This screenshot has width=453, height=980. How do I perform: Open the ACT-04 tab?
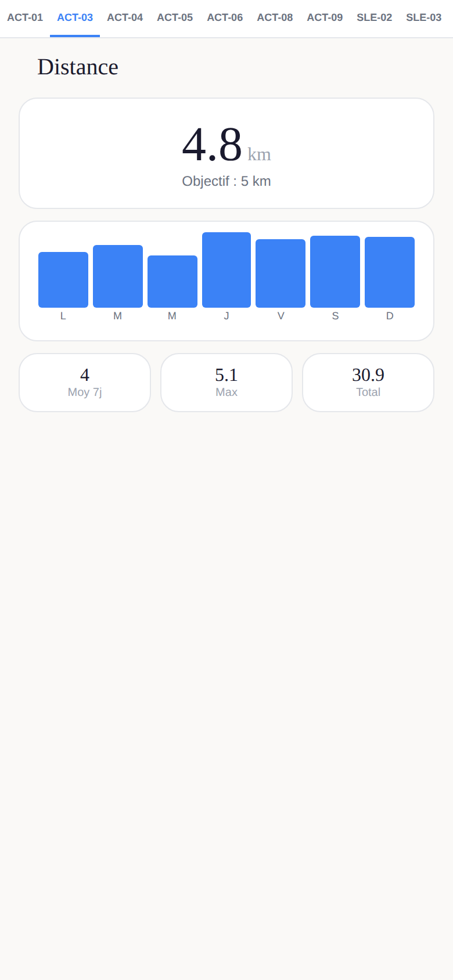[x=125, y=18]
